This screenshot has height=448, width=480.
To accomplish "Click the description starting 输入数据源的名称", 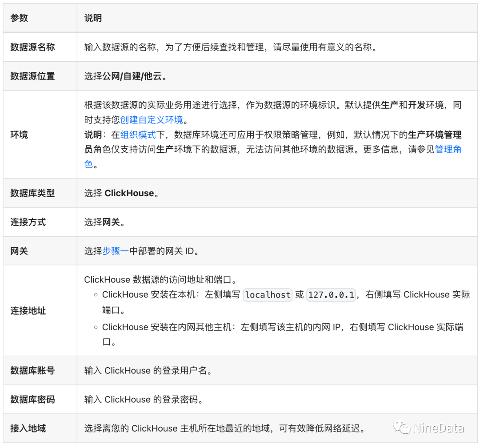I will (x=231, y=47).
